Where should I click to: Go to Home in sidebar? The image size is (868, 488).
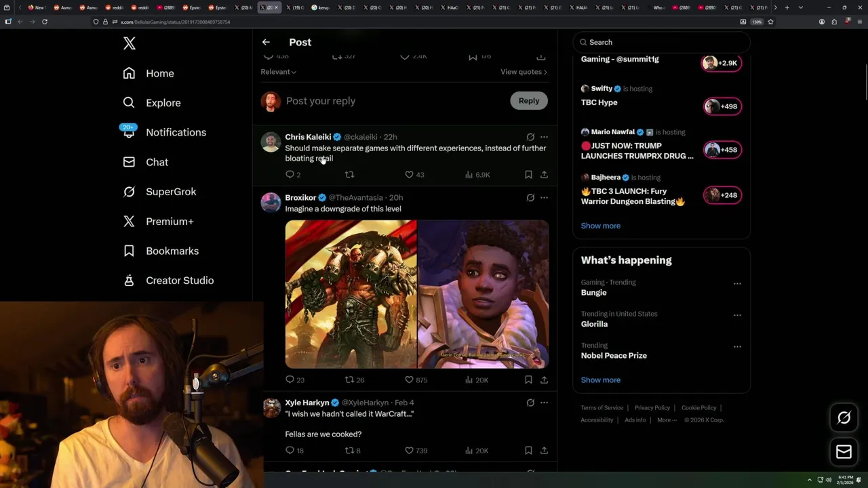[x=149, y=73]
